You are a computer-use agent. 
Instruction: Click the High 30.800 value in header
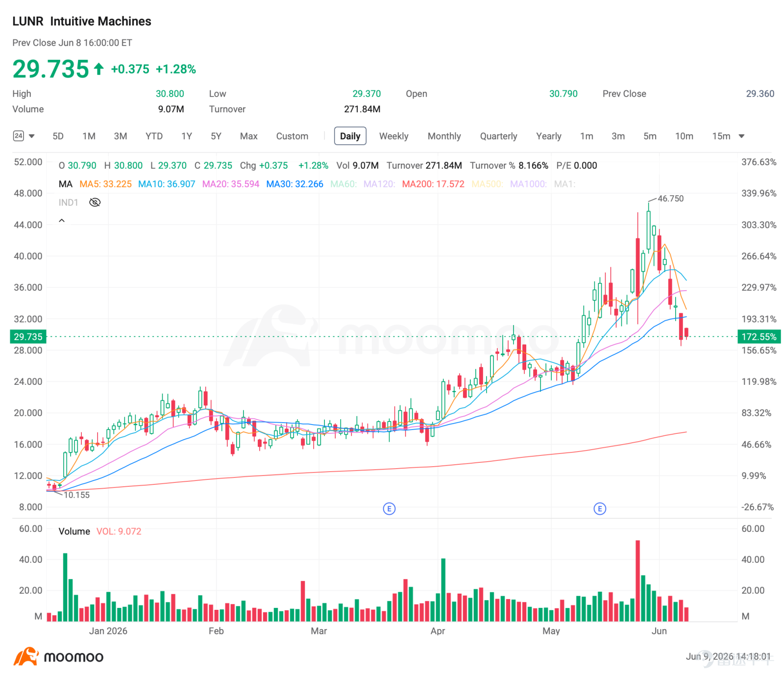point(170,94)
